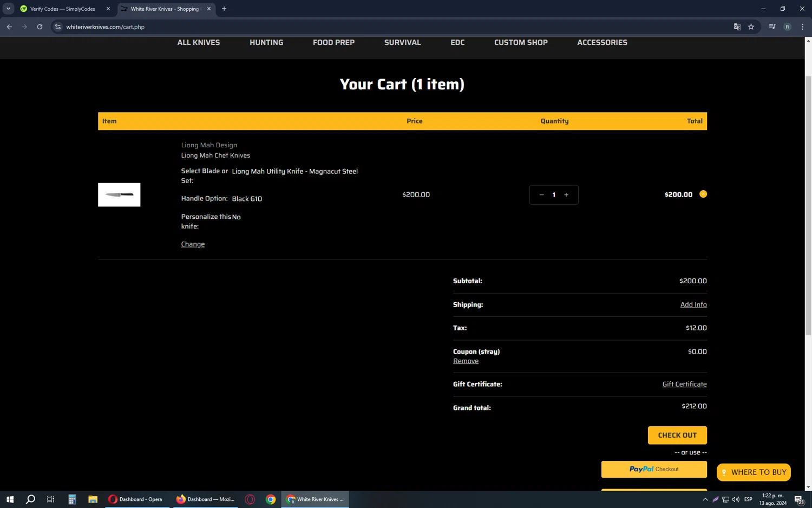Open the media control toolbar icon

click(x=772, y=27)
